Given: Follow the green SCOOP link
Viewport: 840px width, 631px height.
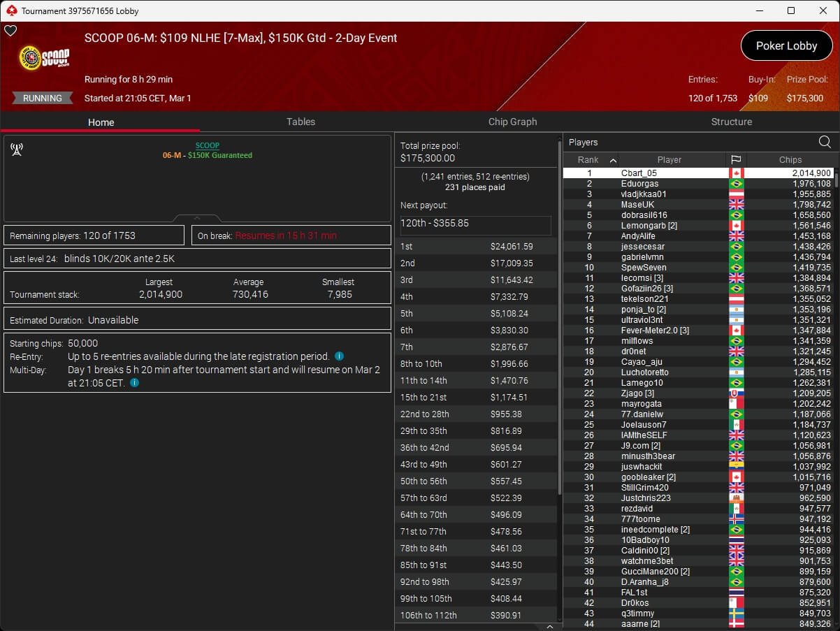Looking at the screenshot, I should click(x=207, y=145).
